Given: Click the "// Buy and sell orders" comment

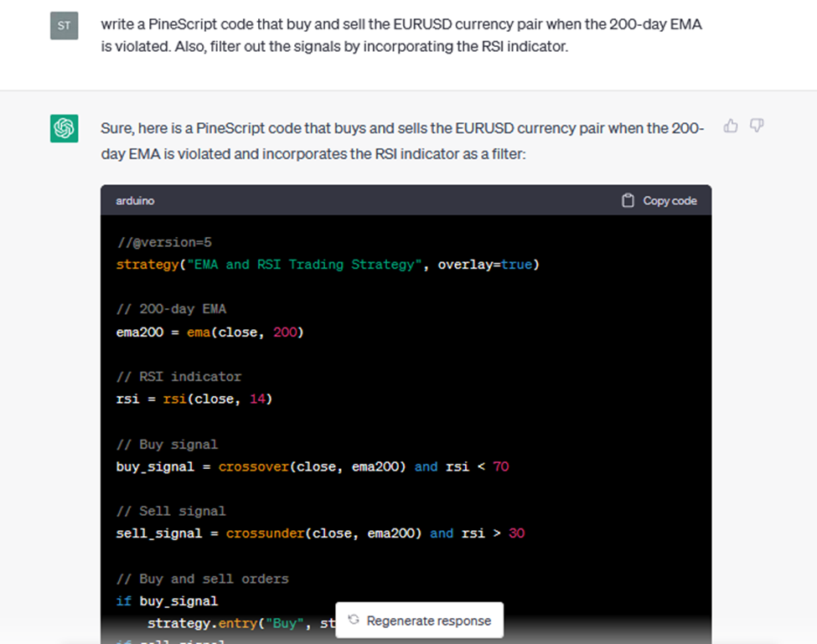Looking at the screenshot, I should pos(203,579).
